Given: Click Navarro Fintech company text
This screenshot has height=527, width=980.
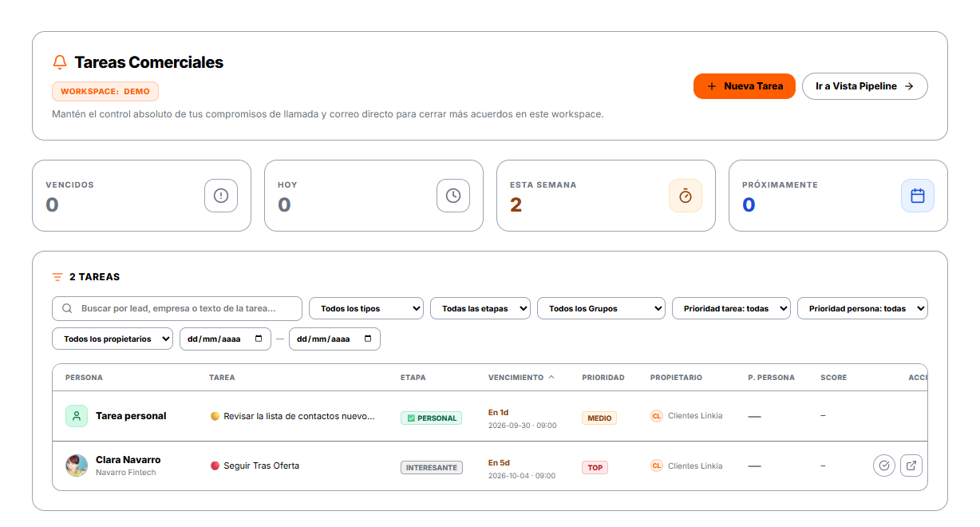Looking at the screenshot, I should (x=126, y=473).
